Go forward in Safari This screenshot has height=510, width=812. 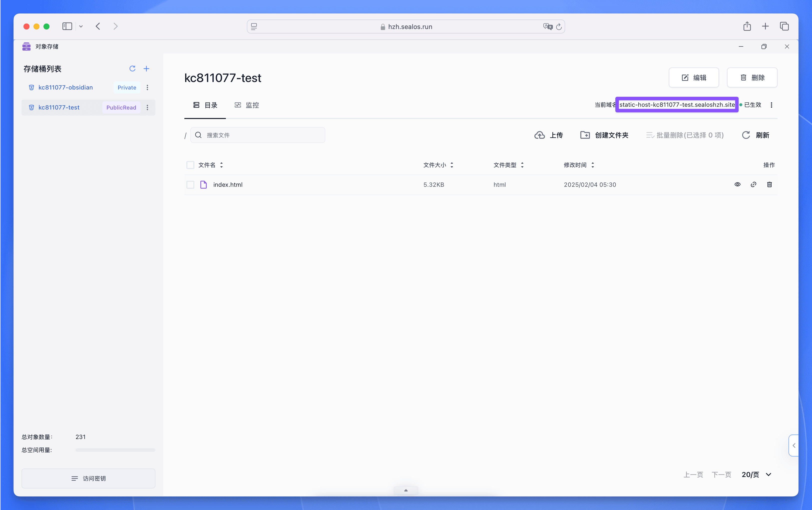(x=116, y=26)
